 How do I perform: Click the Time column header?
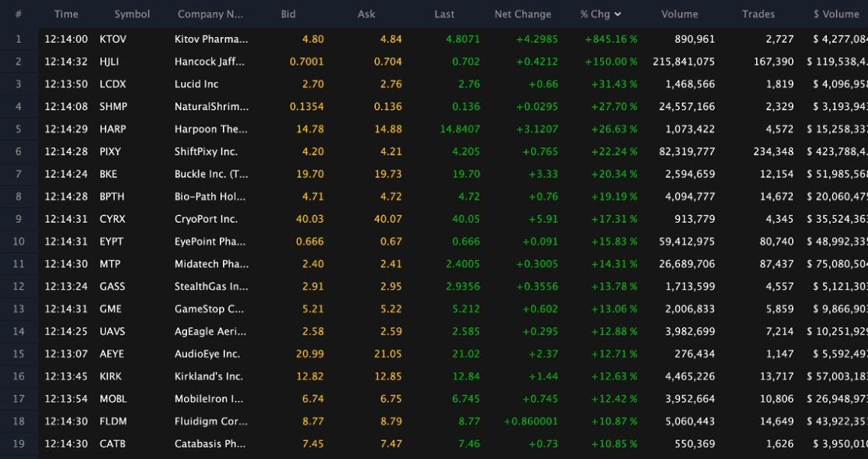click(x=66, y=15)
